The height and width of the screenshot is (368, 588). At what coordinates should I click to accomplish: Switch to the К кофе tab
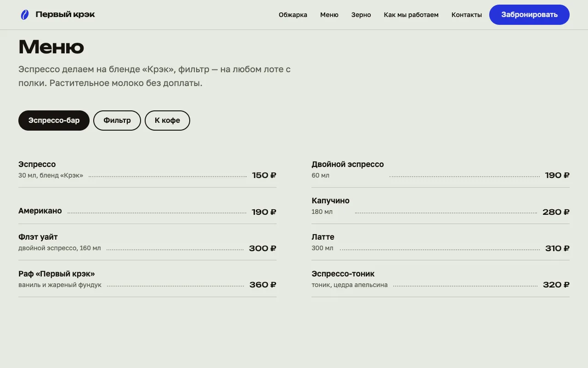(x=167, y=121)
